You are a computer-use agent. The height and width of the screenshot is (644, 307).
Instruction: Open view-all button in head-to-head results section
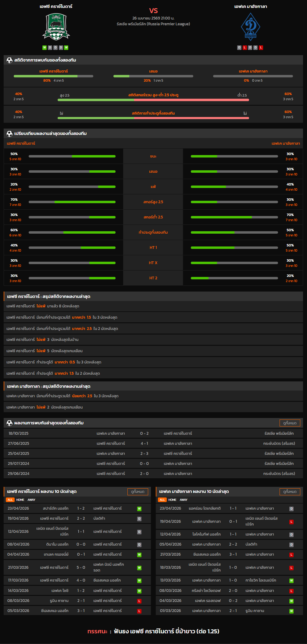(x=290, y=423)
